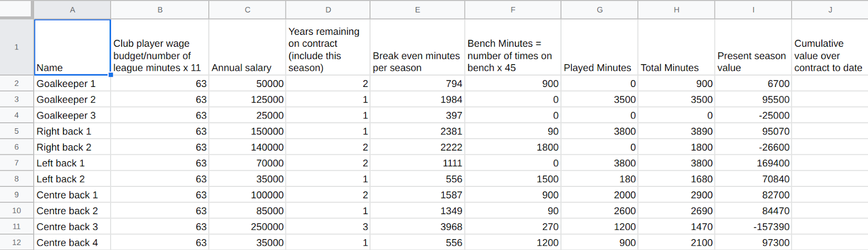
Task: Click the select-all corner box
Action: pos(16,9)
